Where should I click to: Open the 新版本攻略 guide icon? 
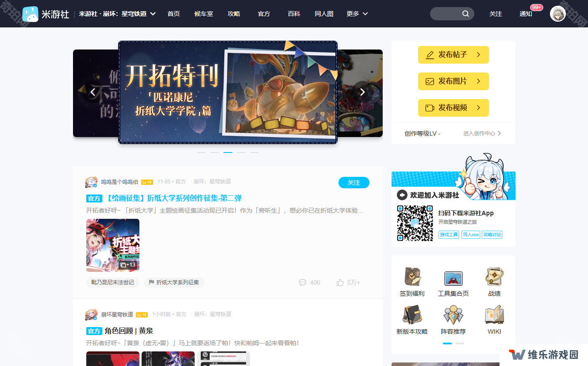point(412,315)
